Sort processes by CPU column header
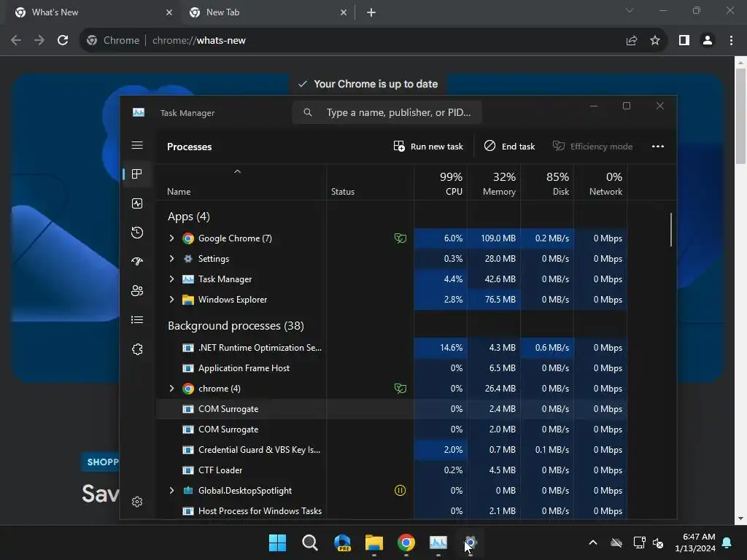Screen dimensions: 747x560 click(x=441, y=183)
